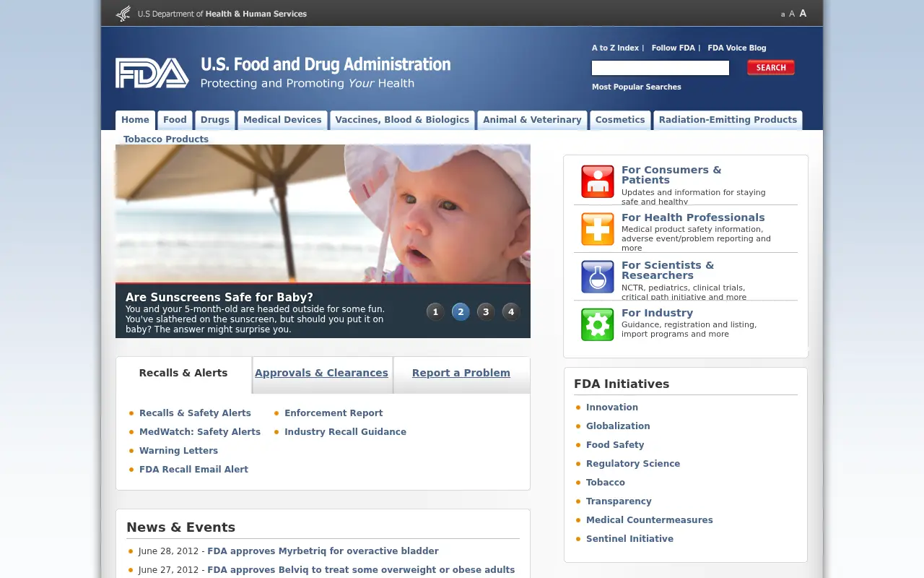Open the Medical Devices tab

(x=282, y=120)
